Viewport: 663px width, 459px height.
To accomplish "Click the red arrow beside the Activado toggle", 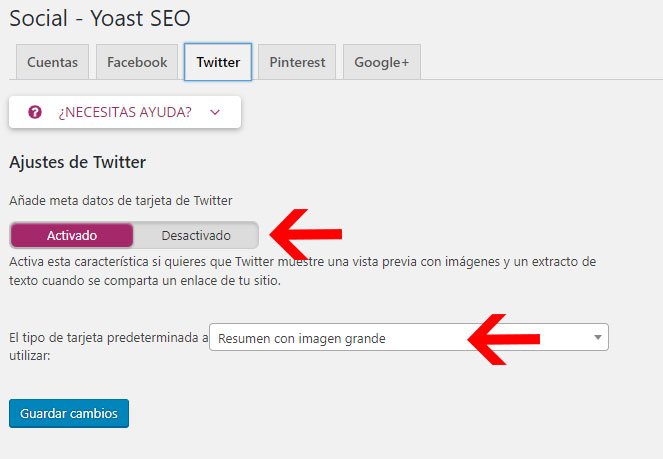I will point(306,234).
